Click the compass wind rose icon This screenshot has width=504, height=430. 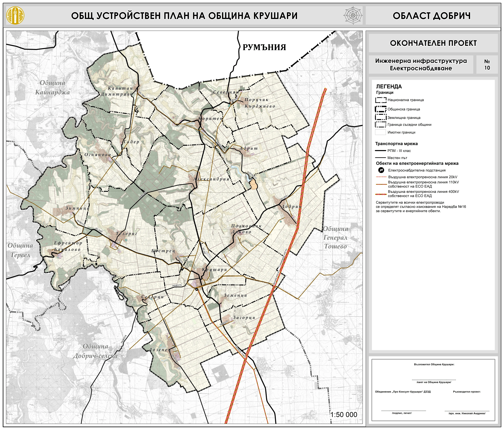(x=353, y=15)
